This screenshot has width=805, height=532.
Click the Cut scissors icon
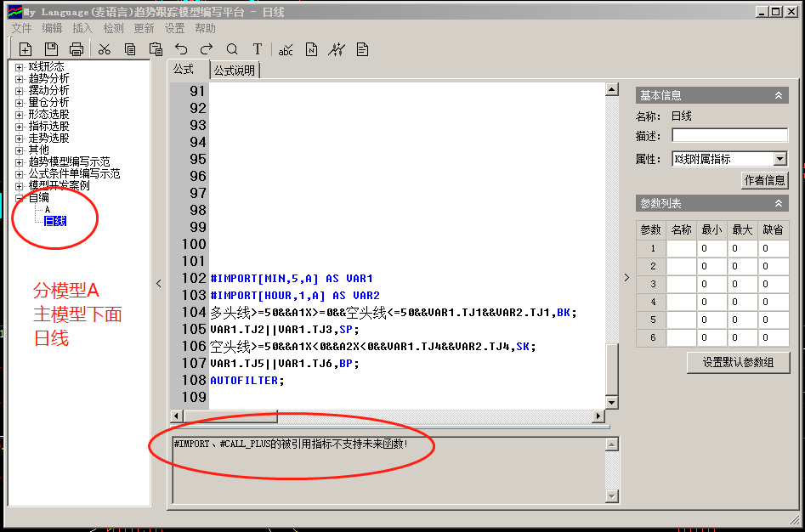tap(105, 49)
